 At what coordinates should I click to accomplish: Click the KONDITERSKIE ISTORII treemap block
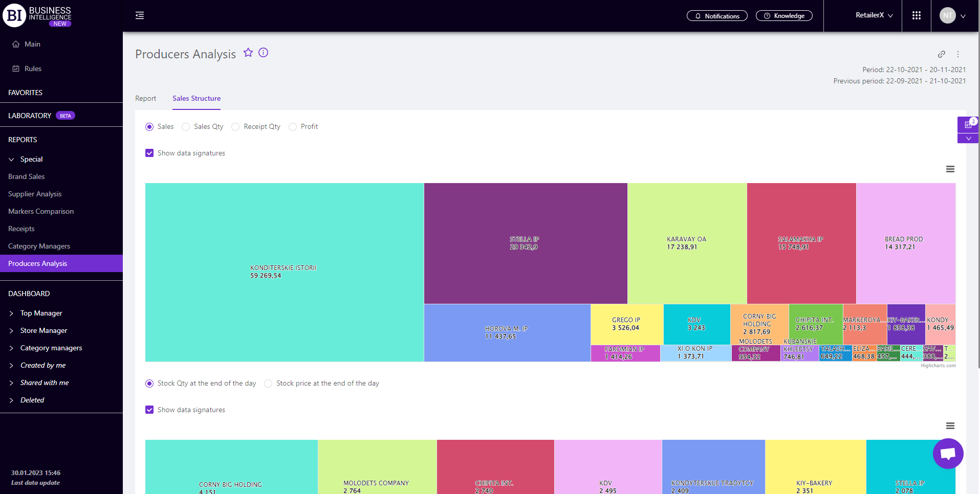coord(284,272)
